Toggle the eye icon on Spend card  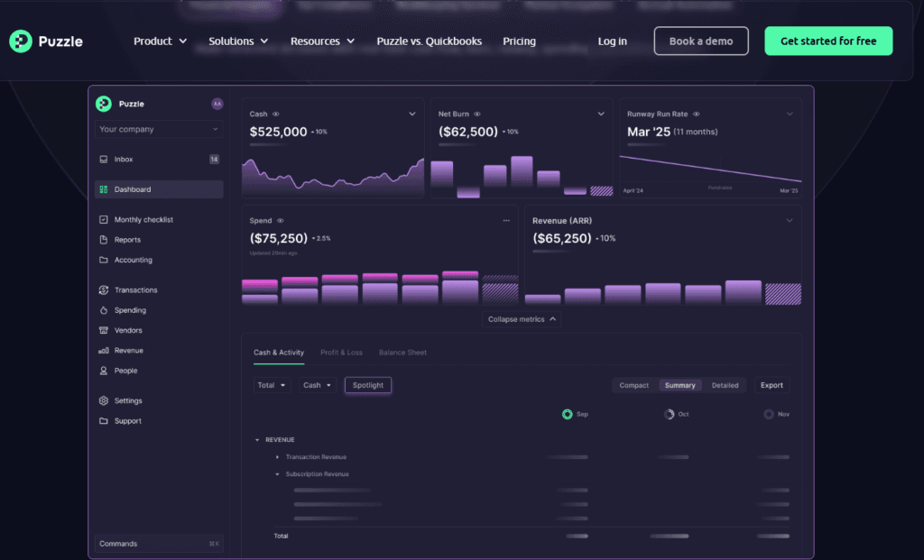[281, 221]
